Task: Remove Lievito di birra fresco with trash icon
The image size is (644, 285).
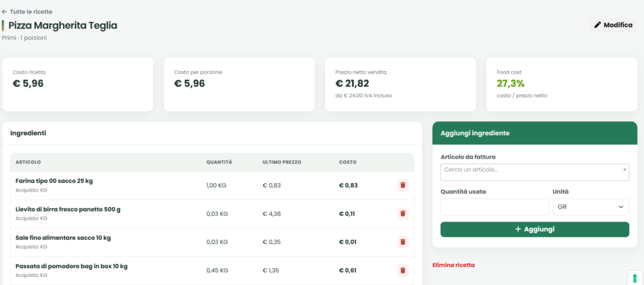Action: pos(402,213)
